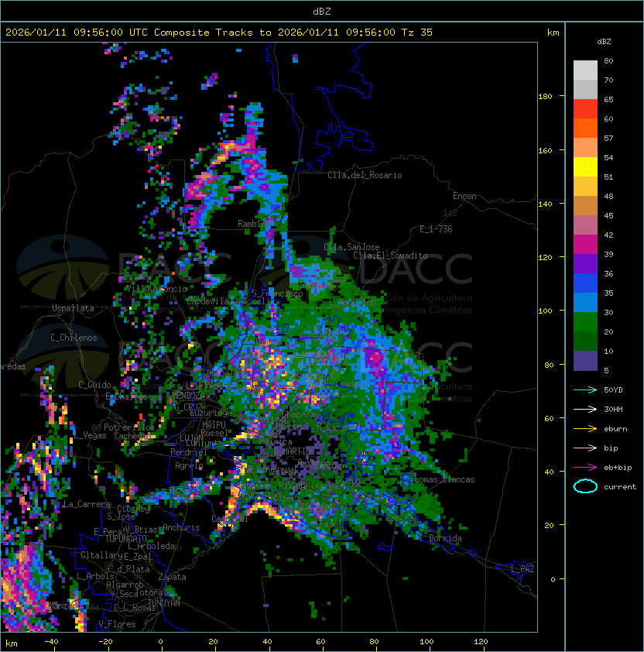Click the slate 5-10 dBZ swatch
The image size is (644, 652).
pyautogui.click(x=585, y=361)
